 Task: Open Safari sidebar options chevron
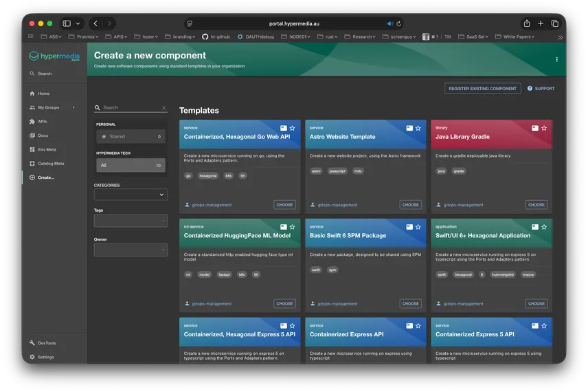78,23
